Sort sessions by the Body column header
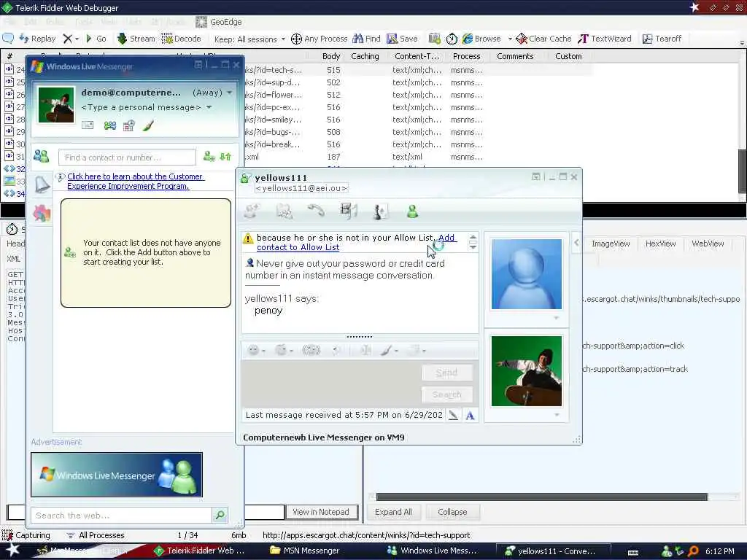This screenshot has height=560, width=747. click(331, 56)
